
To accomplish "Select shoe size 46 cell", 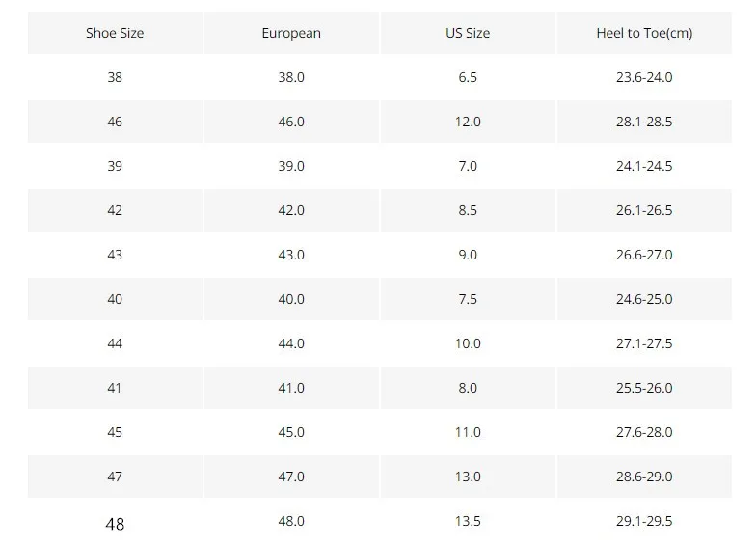I will click(x=115, y=122).
